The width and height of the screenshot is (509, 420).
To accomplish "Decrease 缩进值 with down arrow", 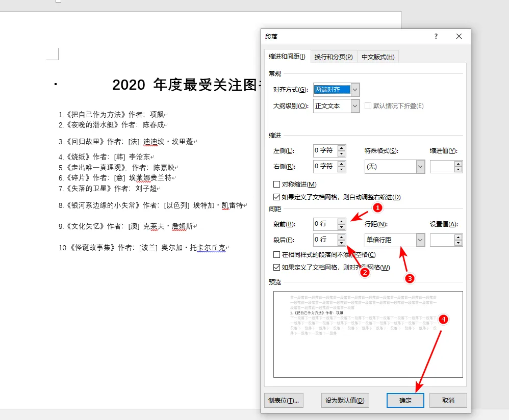I will (x=459, y=170).
